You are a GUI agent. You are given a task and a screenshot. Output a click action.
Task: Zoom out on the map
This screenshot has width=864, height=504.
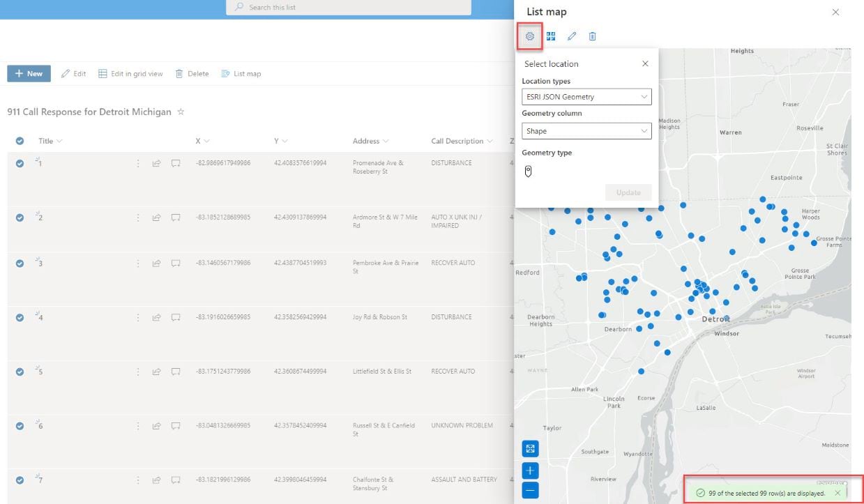coord(531,490)
